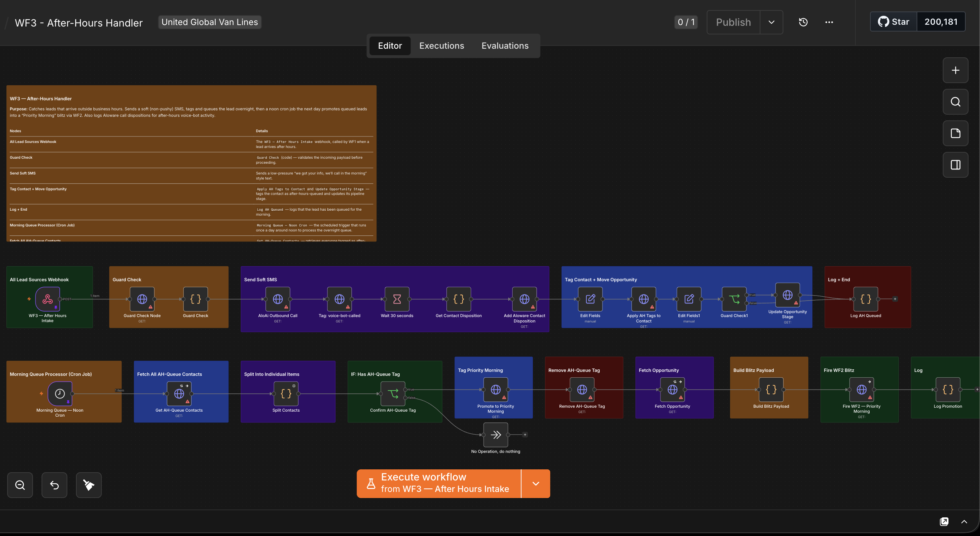Select the Guard Check Node HTTP icon
Viewport: 980px width, 536px height.
pyautogui.click(x=142, y=299)
